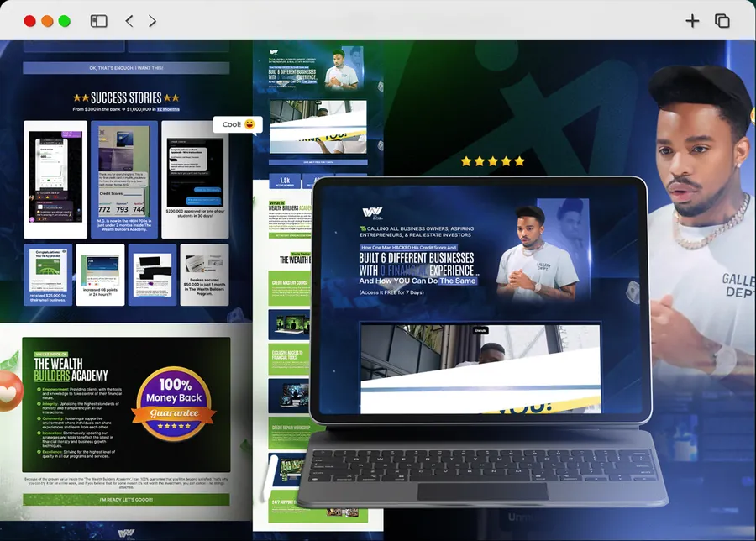
Task: Open the 'received $25,000' success story card
Action: [48, 275]
